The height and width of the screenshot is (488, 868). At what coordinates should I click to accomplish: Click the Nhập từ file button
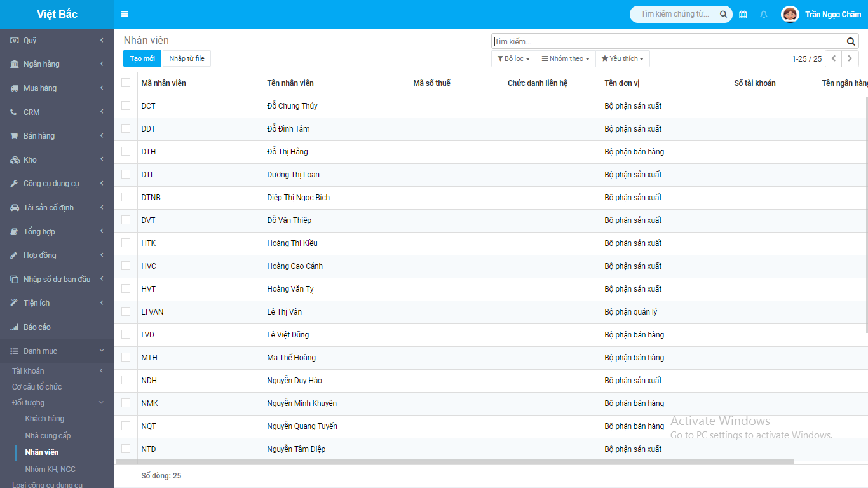187,58
